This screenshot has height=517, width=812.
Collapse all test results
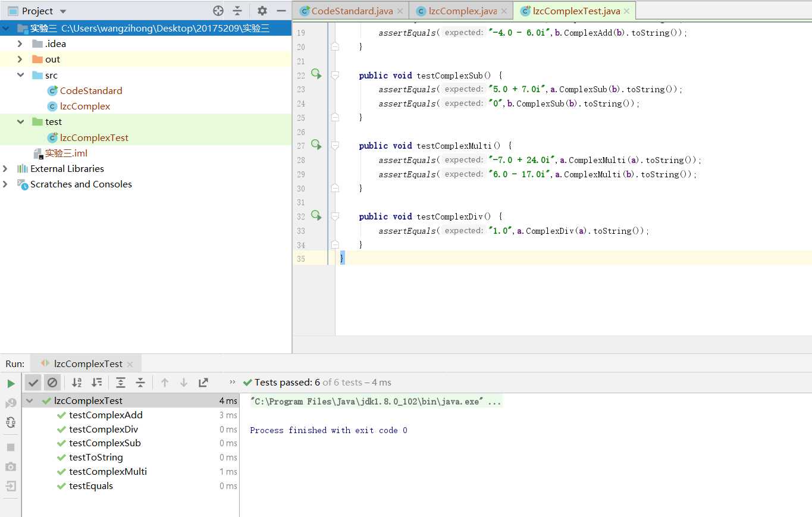pyautogui.click(x=140, y=383)
